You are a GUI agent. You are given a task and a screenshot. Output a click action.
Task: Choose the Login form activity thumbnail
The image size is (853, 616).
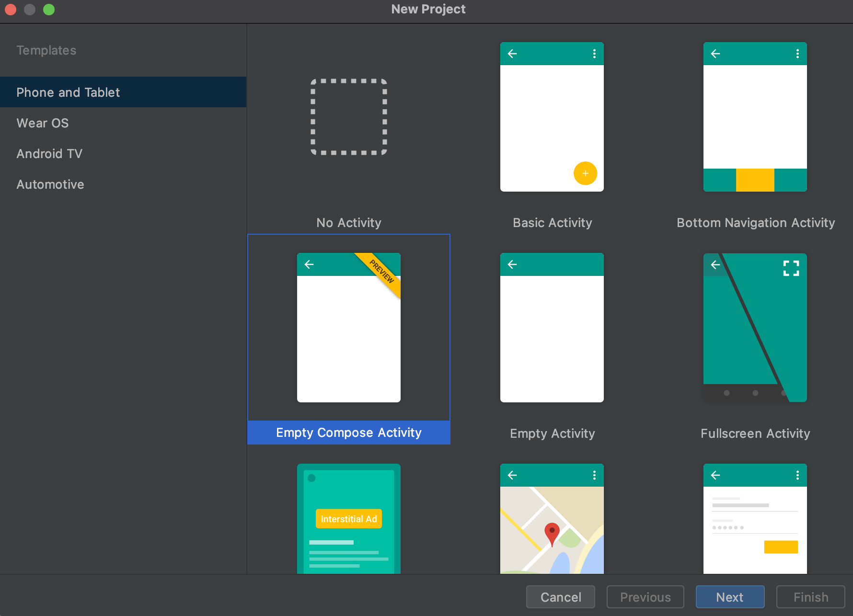755,519
